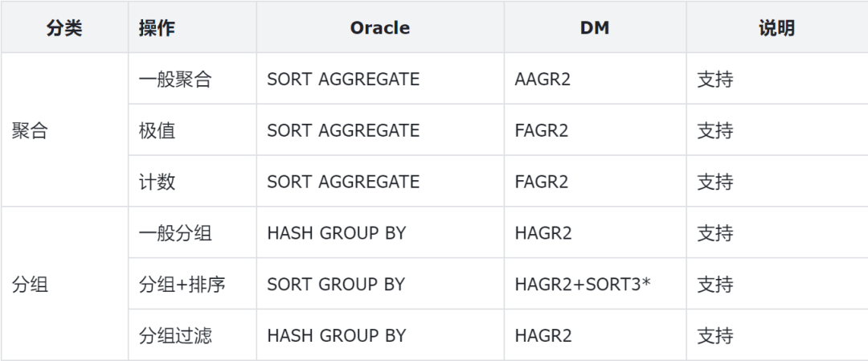868x361 pixels.
Task: Click HASH GROUP BY in 分组过滤 row
Action: [337, 336]
